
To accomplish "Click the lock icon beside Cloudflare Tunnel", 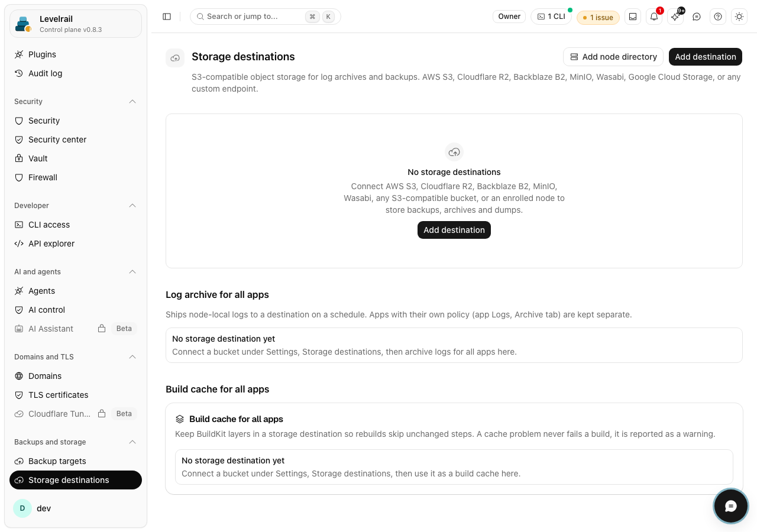I will point(102,414).
